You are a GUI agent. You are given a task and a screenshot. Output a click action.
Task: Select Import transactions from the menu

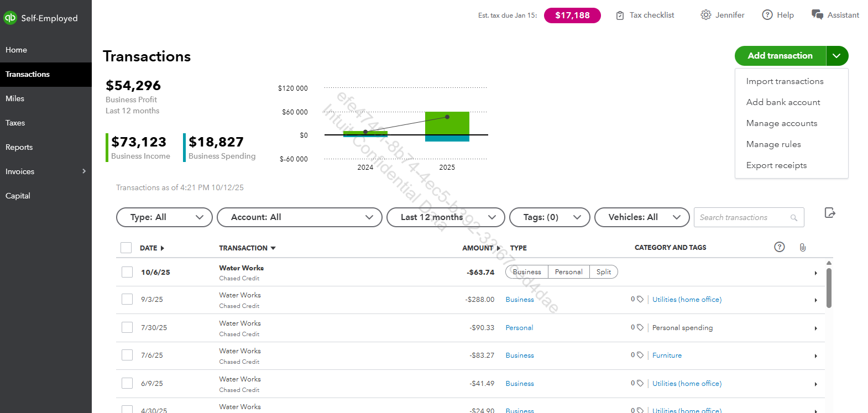tap(785, 81)
